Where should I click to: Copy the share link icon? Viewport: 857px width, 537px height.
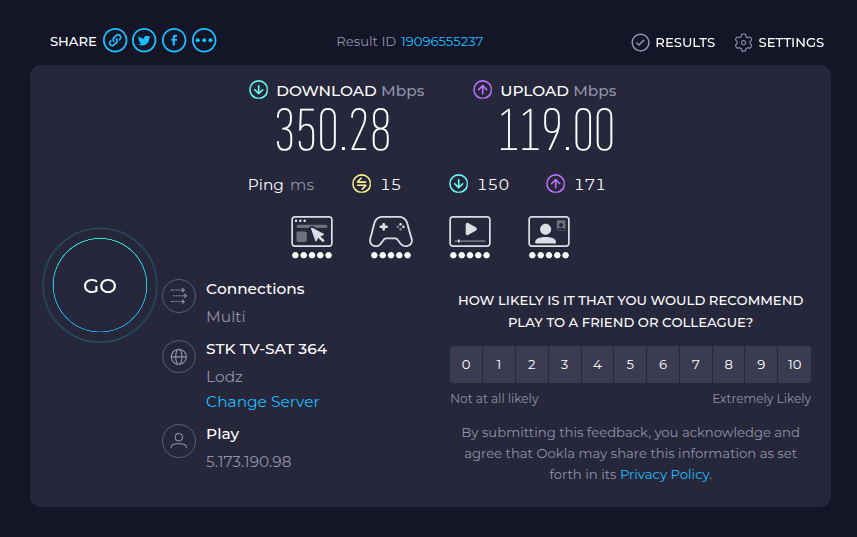pos(115,40)
